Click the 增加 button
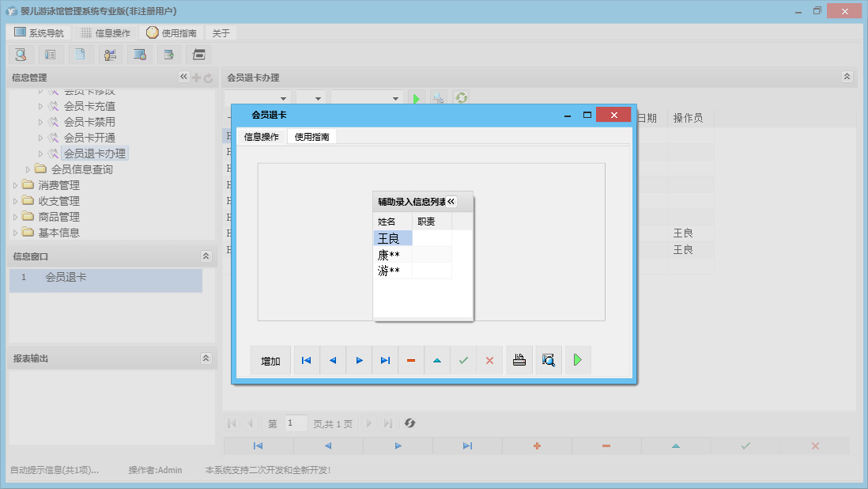This screenshot has height=489, width=868. pos(270,361)
